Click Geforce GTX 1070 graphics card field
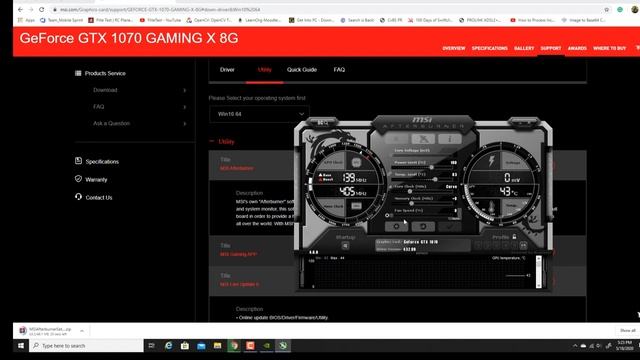Screen dimensions: 640x360 point(422,242)
